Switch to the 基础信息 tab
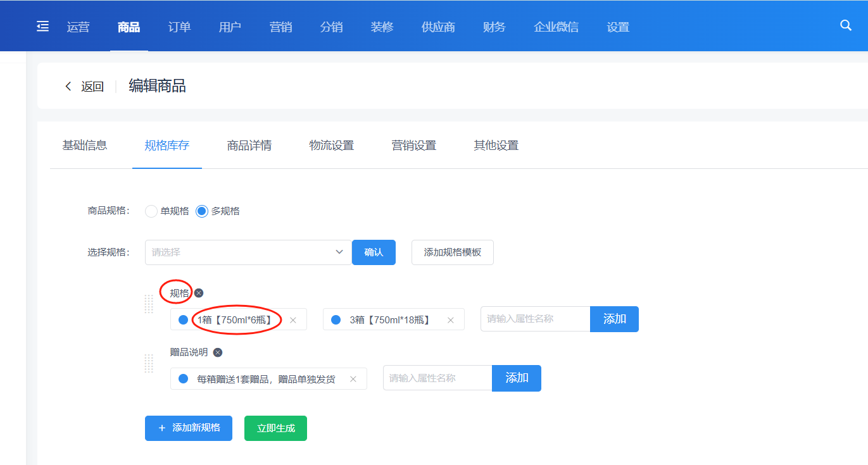Viewport: 868px width, 465px height. [85, 146]
